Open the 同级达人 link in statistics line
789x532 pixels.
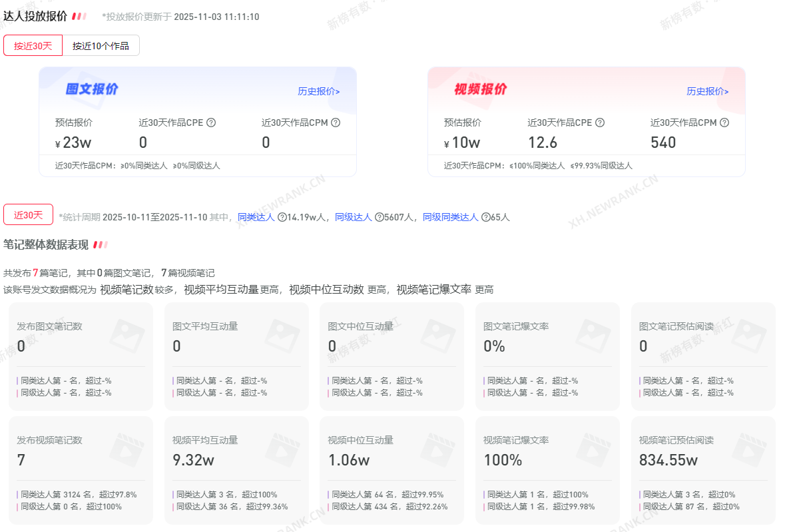tap(353, 217)
